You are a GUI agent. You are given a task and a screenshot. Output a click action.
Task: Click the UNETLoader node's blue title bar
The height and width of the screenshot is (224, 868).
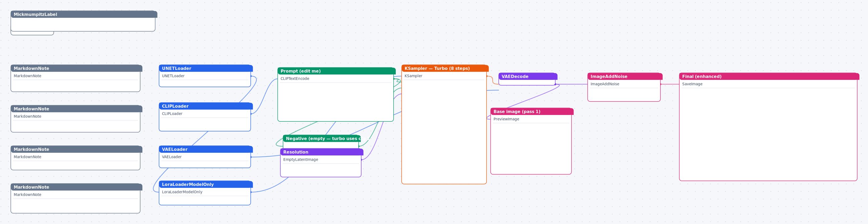(206, 68)
